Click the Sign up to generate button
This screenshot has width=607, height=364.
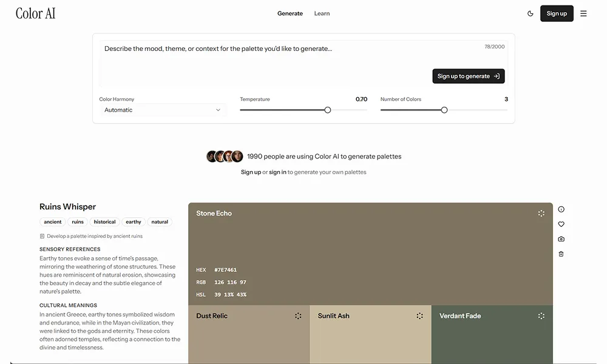coord(468,76)
